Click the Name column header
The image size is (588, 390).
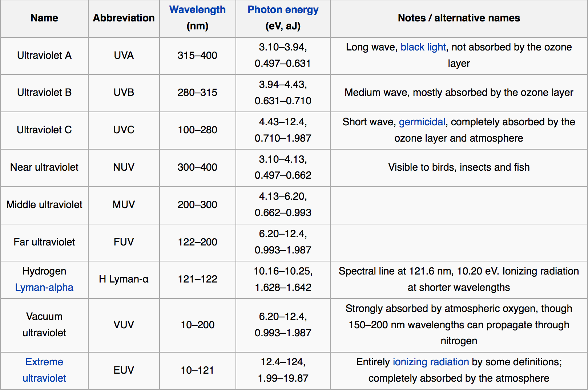(44, 19)
